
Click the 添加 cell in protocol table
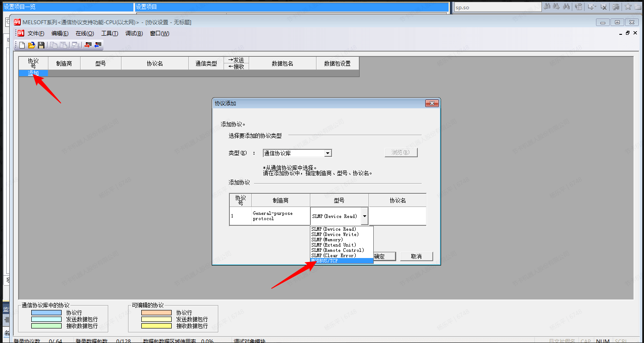click(33, 74)
